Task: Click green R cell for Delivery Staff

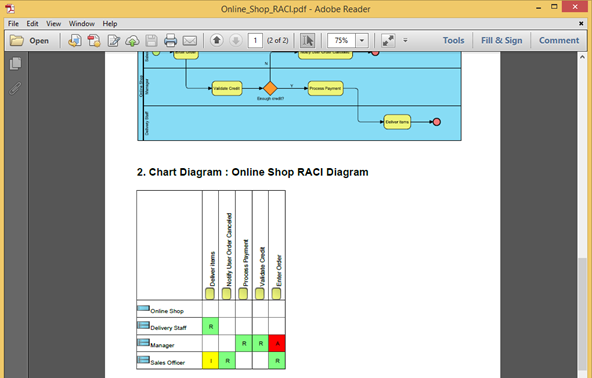Action: coord(211,326)
